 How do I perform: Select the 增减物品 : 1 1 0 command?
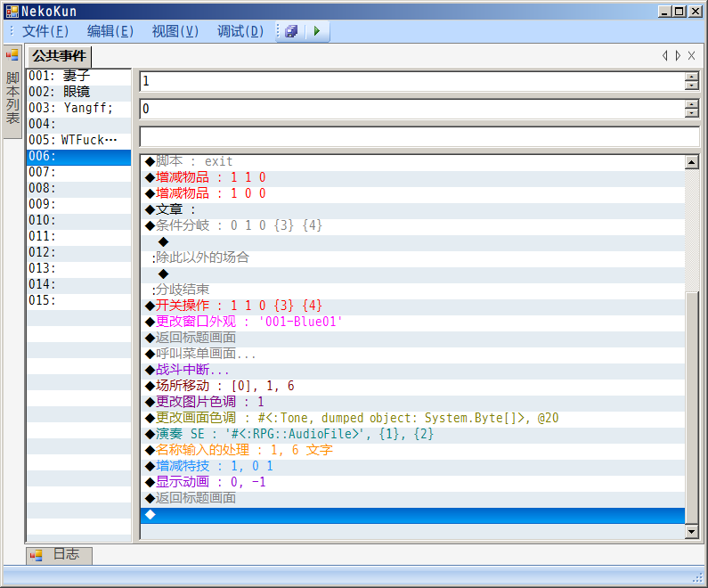click(x=412, y=177)
